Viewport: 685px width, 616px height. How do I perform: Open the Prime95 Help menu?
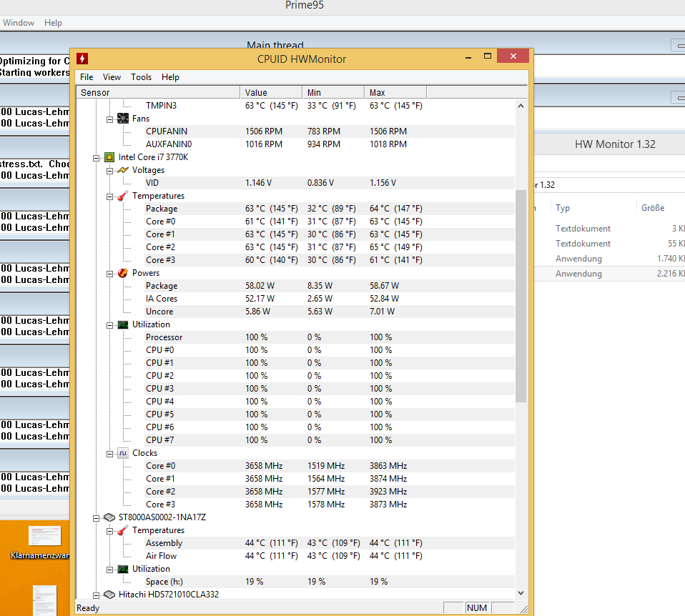point(53,23)
